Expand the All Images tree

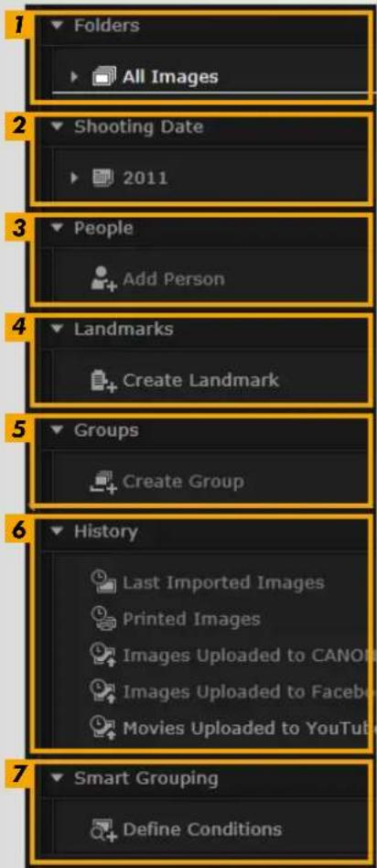(75, 77)
